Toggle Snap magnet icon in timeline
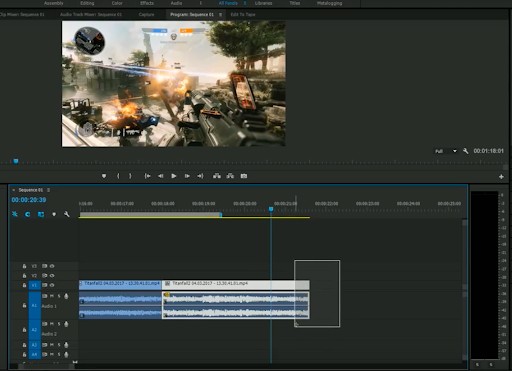Screen dimensions: 512x371 coord(28,214)
